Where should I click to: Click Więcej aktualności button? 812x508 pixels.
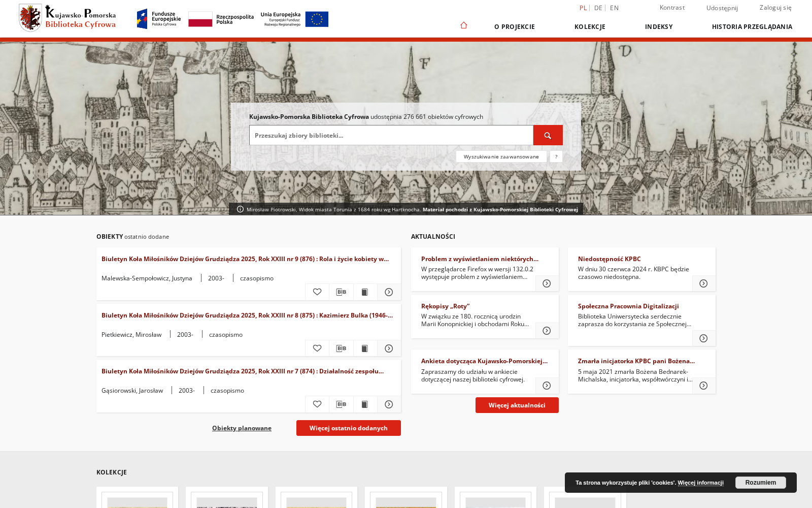(517, 405)
